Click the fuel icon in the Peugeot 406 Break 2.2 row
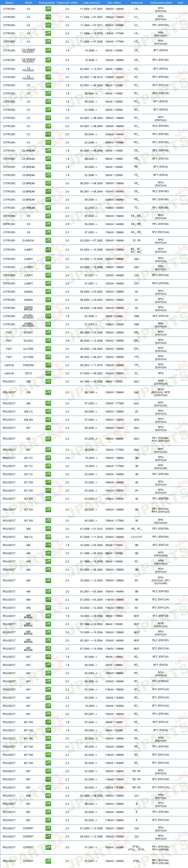The width and height of the screenshot is (188, 868). pyautogui.click(x=48, y=649)
